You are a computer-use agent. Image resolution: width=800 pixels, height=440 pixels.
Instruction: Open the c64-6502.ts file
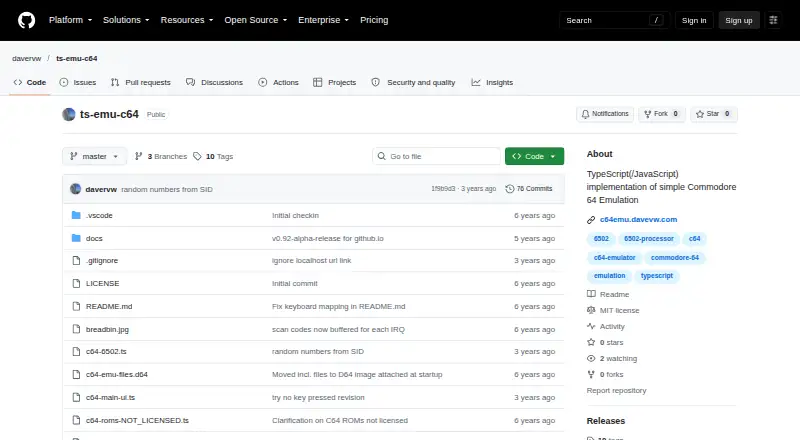pyautogui.click(x=106, y=351)
